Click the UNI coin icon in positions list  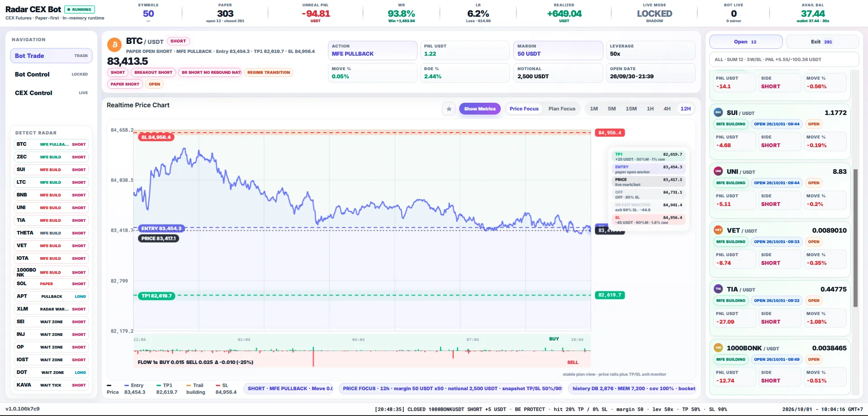[x=718, y=171]
